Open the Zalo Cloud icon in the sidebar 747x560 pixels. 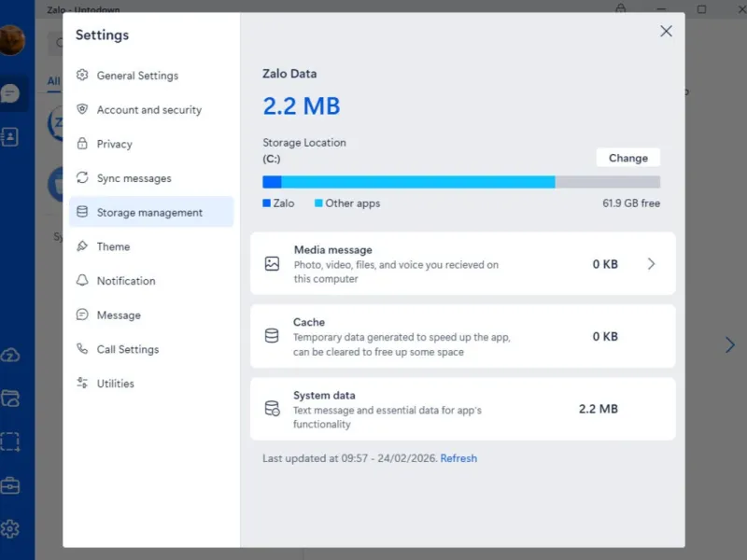click(10, 355)
